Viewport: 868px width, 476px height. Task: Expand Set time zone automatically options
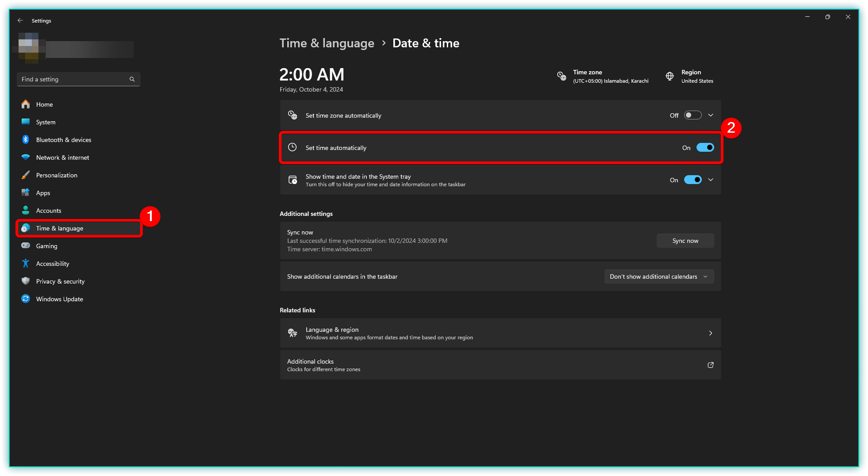(x=711, y=115)
